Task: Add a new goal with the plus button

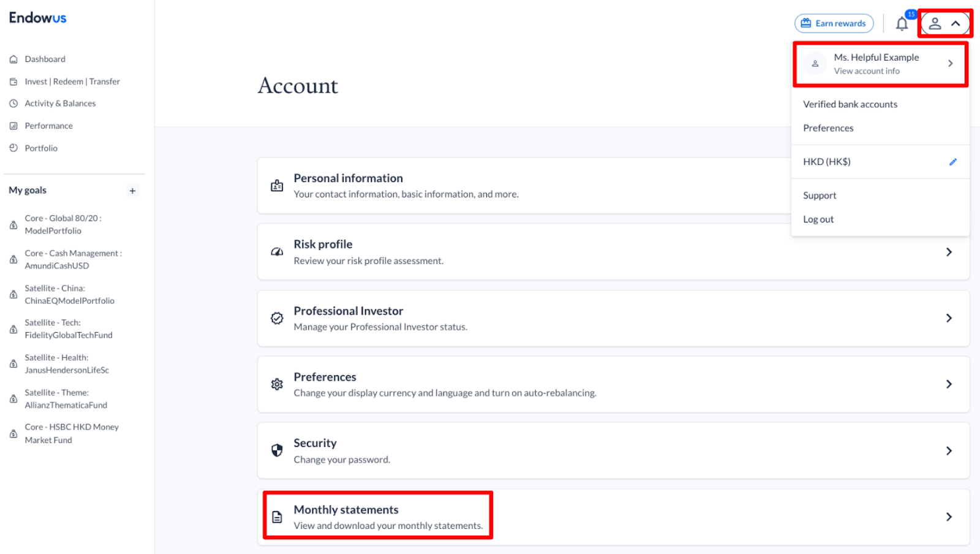Action: pos(132,191)
